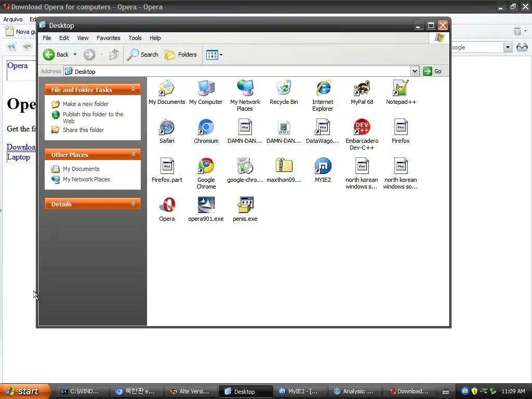This screenshot has width=532, height=399.
Task: Open the Help menu
Action: click(155, 38)
